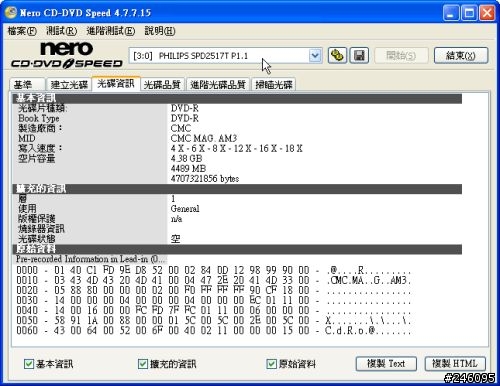The image size is (500, 386).
Task: Click the 基本資訊 section header
Action: tap(237, 99)
